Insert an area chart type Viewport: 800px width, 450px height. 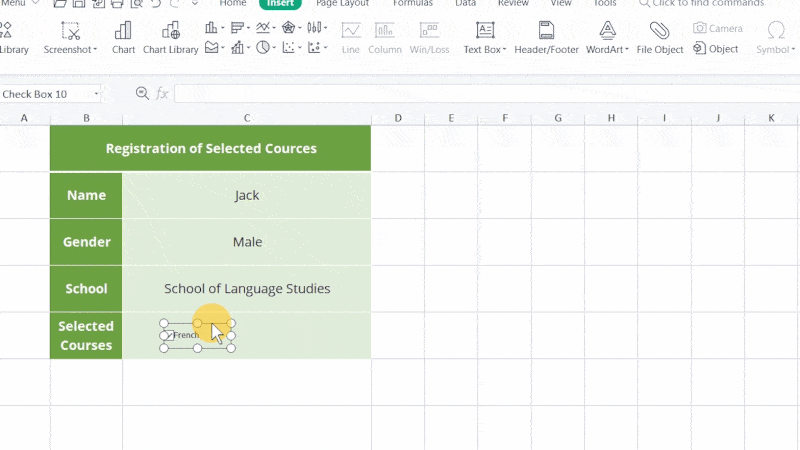point(211,48)
